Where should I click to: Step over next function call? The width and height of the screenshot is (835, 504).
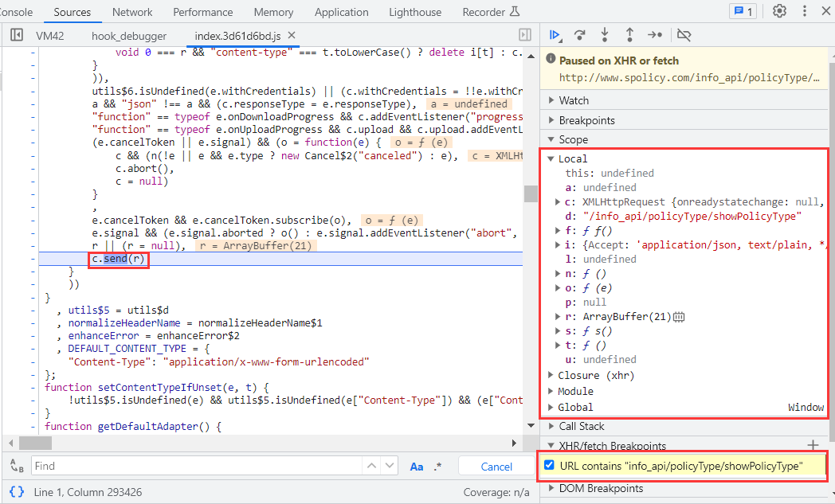point(580,35)
